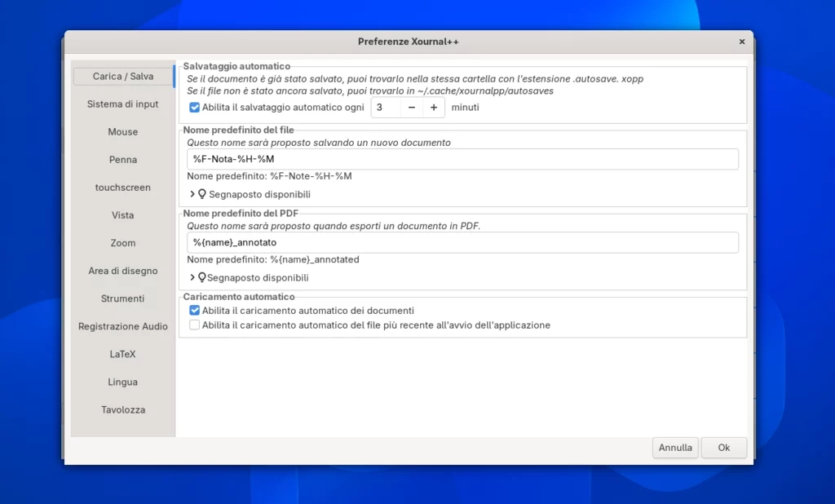
Task: Click the lightbulb icon under file name
Action: (202, 194)
